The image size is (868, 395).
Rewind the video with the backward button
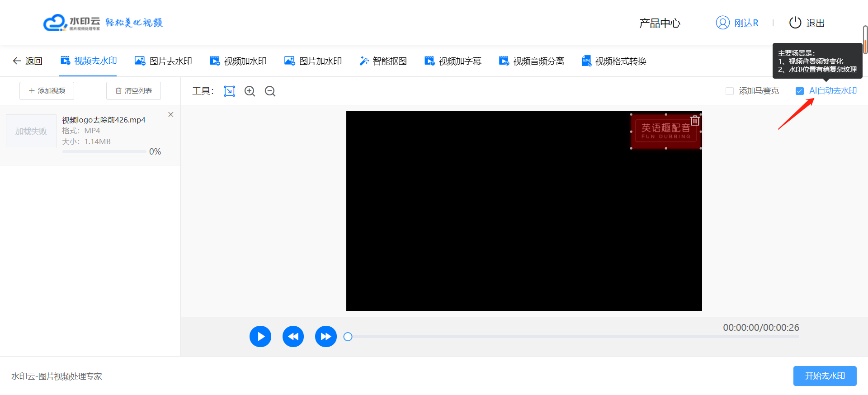pos(293,337)
